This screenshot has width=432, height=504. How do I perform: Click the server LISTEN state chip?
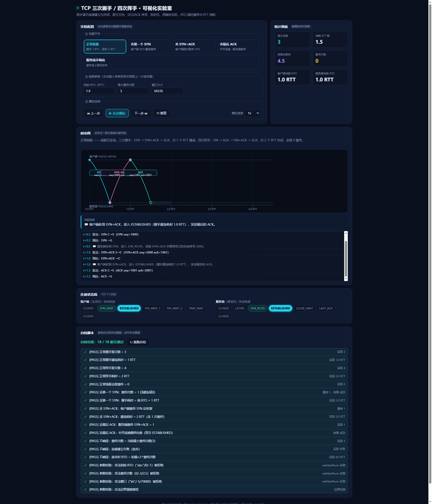point(240,308)
